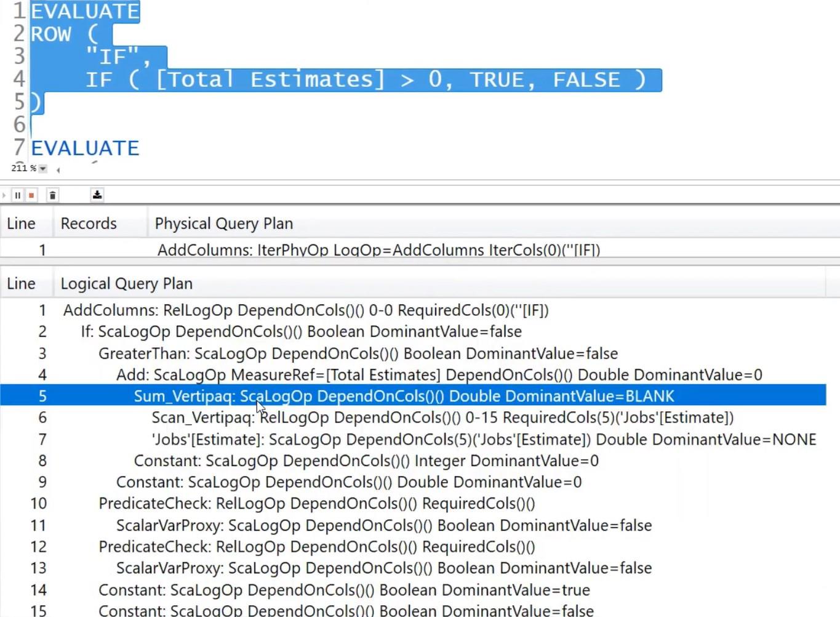Click the Physical Query Plan column header
This screenshot has width=840, height=617.
[224, 224]
